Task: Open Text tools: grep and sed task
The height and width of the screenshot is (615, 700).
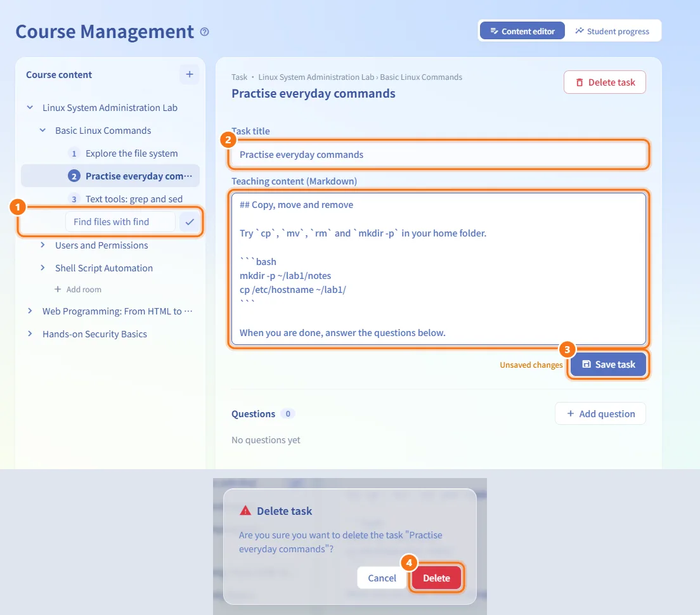Action: (134, 199)
